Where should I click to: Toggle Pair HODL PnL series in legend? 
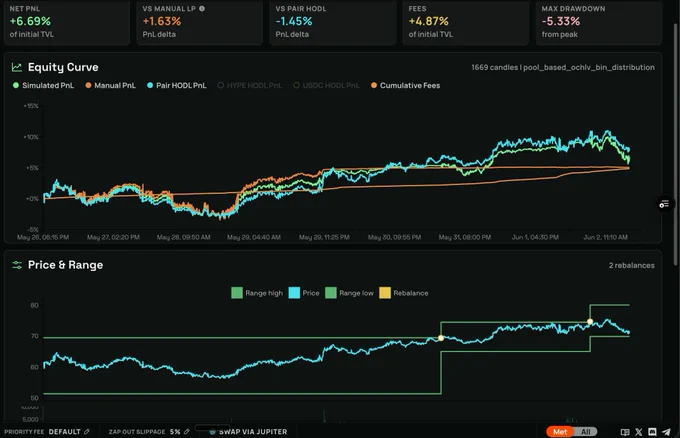(177, 85)
